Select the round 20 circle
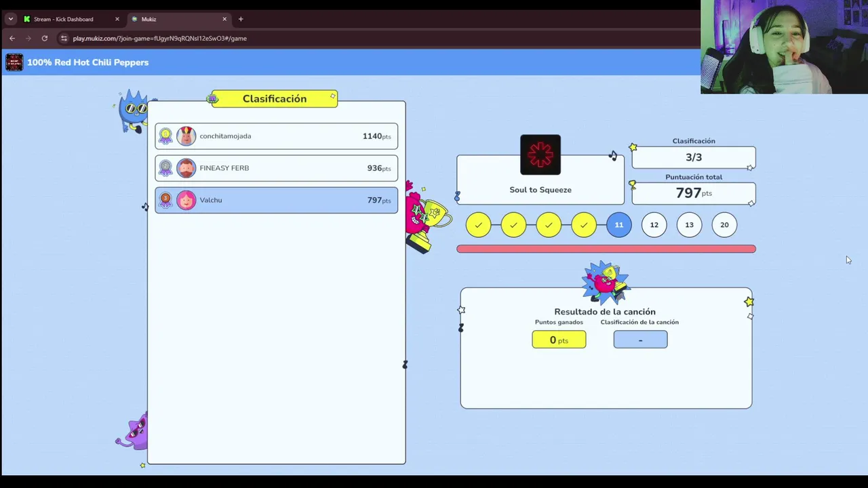This screenshot has width=868, height=488. [x=725, y=225]
